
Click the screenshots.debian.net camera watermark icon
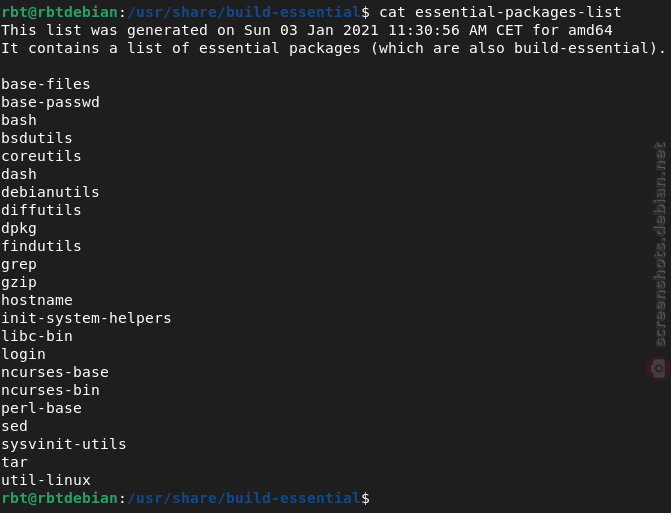(658, 368)
